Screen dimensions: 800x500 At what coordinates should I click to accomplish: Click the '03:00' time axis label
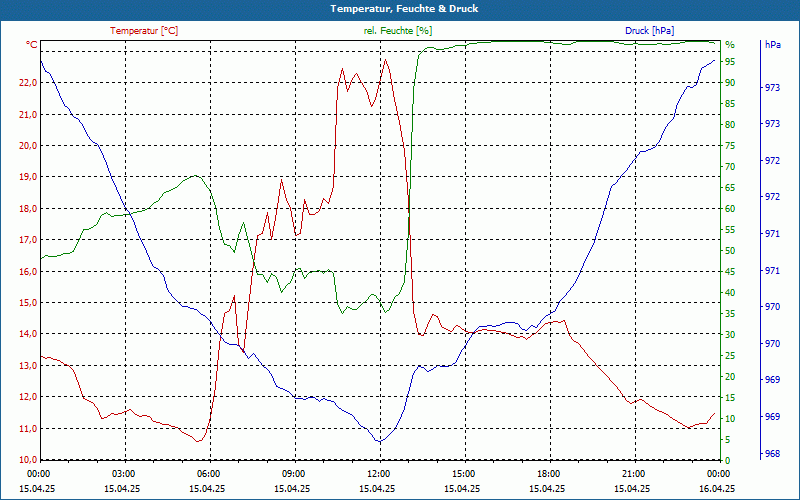[x=121, y=473]
